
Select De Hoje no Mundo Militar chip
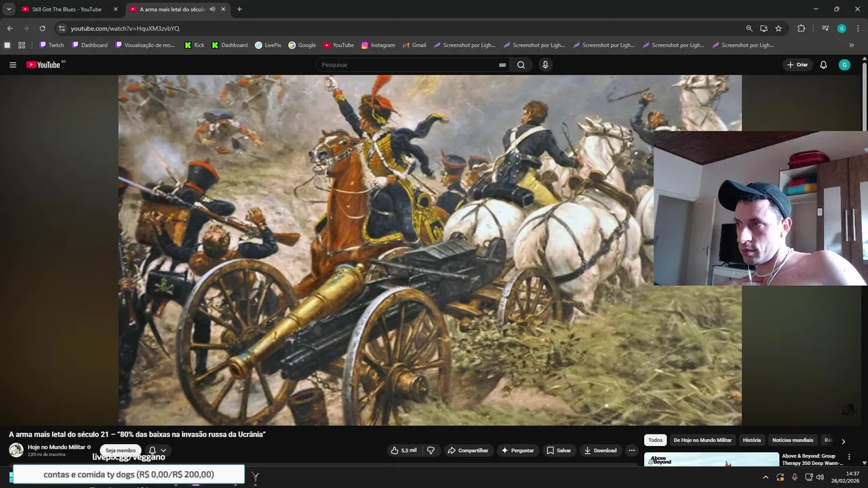pos(703,441)
